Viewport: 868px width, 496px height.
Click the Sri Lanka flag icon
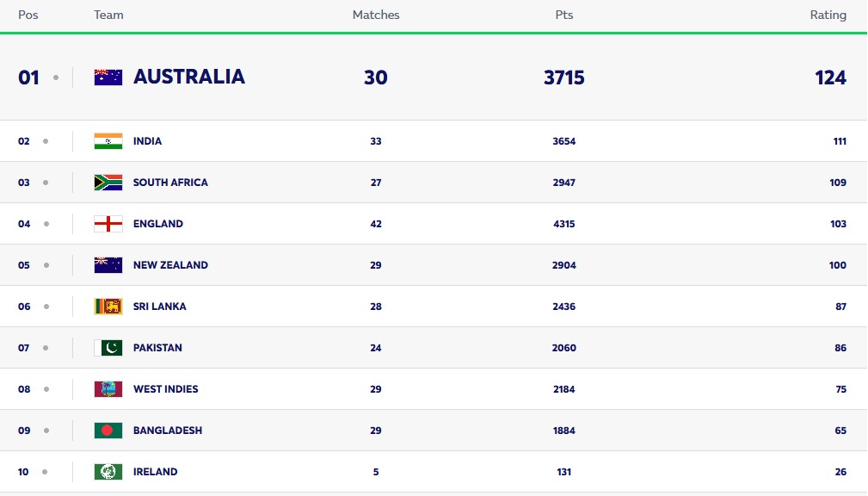(x=108, y=307)
